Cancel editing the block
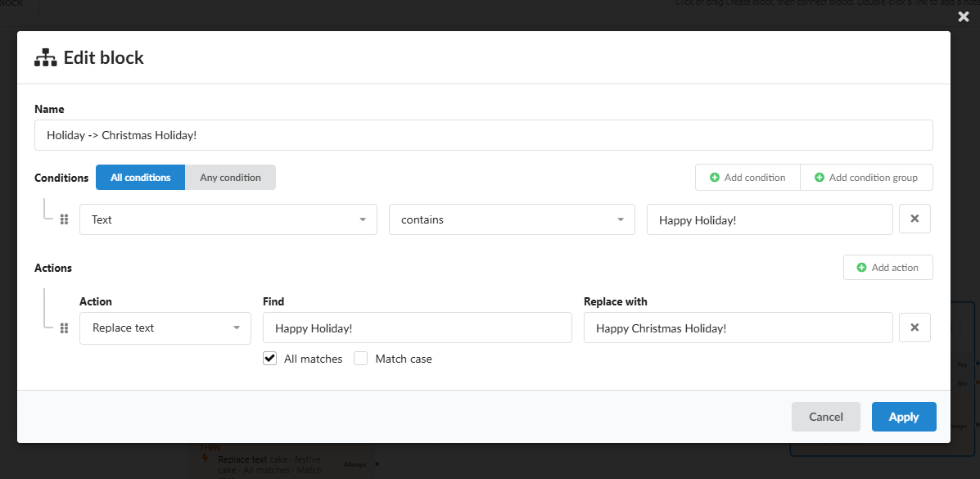This screenshot has width=980, height=479. (825, 417)
